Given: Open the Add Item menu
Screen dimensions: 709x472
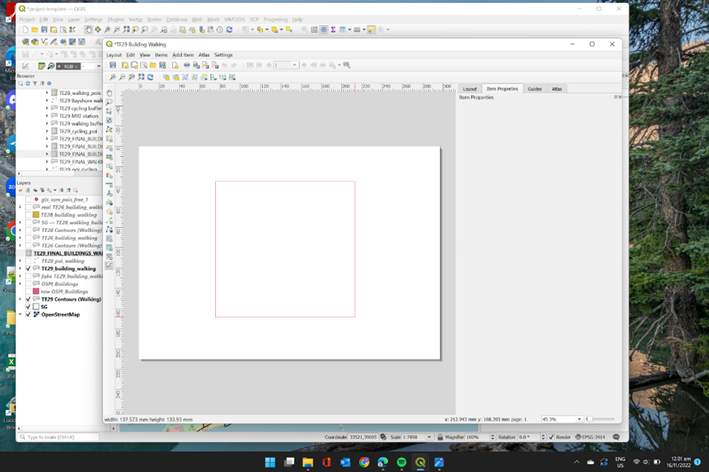Looking at the screenshot, I should 183,55.
